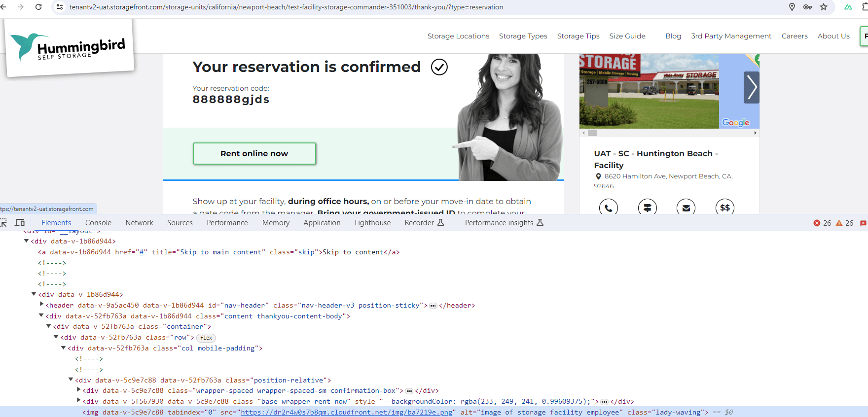Click the flex badge on row div
The image size is (868, 417).
(206, 338)
